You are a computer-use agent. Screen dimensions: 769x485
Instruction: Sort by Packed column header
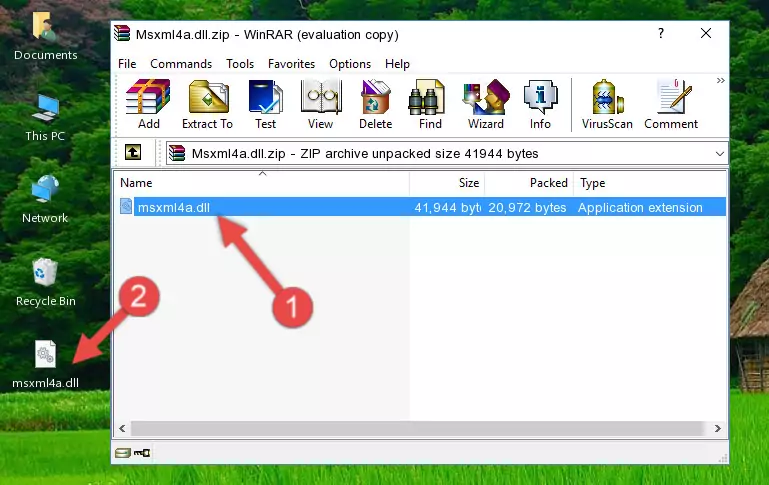point(529,183)
